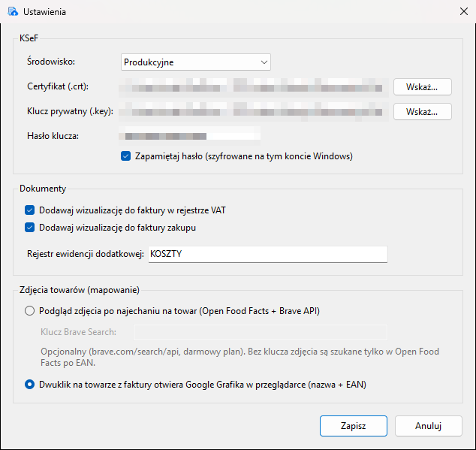Click Wskaż button for the private key
The width and height of the screenshot is (476, 450).
[422, 112]
